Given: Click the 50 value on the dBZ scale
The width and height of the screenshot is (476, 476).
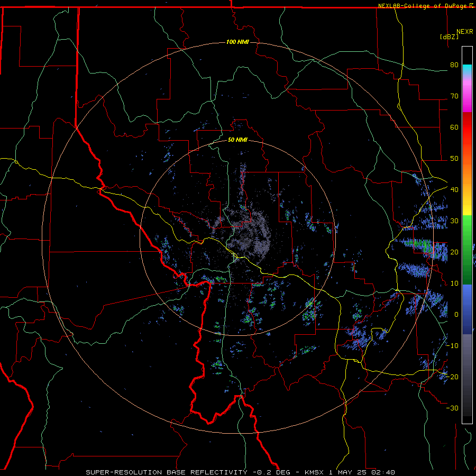Looking at the screenshot, I should 454,159.
